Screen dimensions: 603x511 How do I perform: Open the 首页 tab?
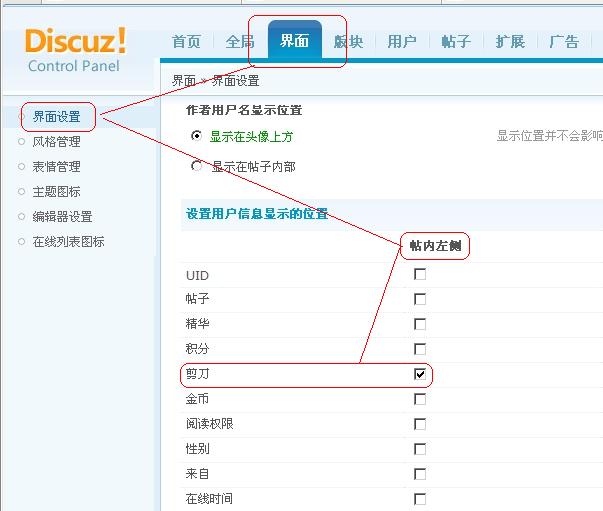(x=186, y=42)
